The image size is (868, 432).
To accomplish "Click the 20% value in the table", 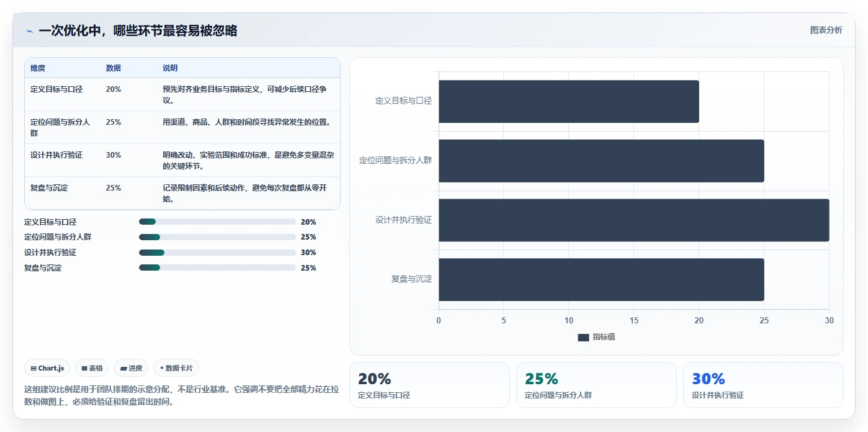I will click(x=114, y=89).
